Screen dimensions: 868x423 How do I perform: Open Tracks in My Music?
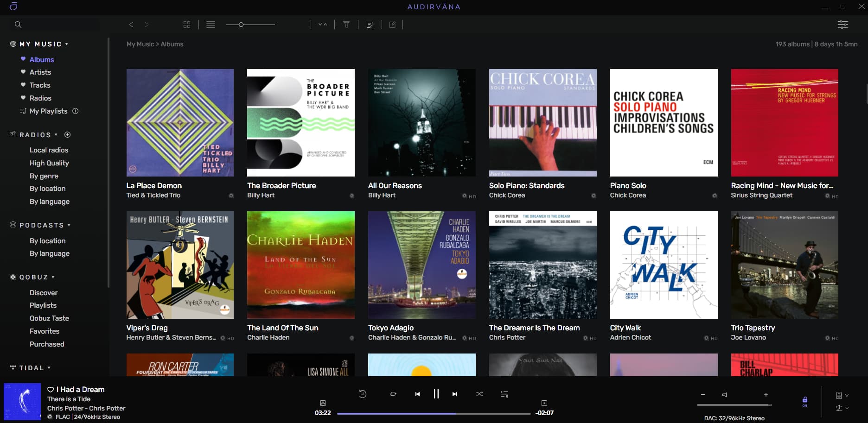[x=40, y=85]
